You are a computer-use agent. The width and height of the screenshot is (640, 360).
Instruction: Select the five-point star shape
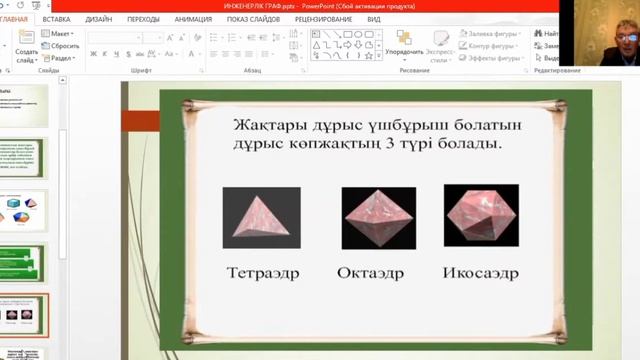point(369,56)
